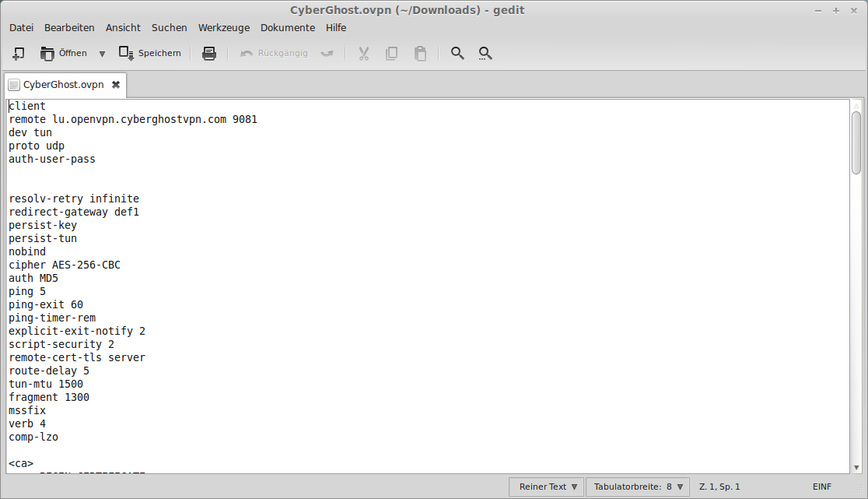Click the scrollbar down arrow
The height and width of the screenshot is (499, 868).
(x=856, y=468)
